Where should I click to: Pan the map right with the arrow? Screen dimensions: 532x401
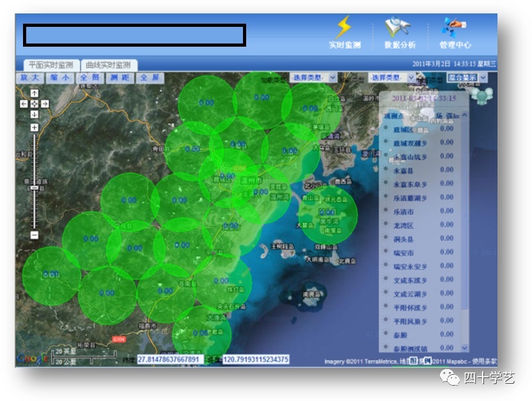[x=45, y=104]
